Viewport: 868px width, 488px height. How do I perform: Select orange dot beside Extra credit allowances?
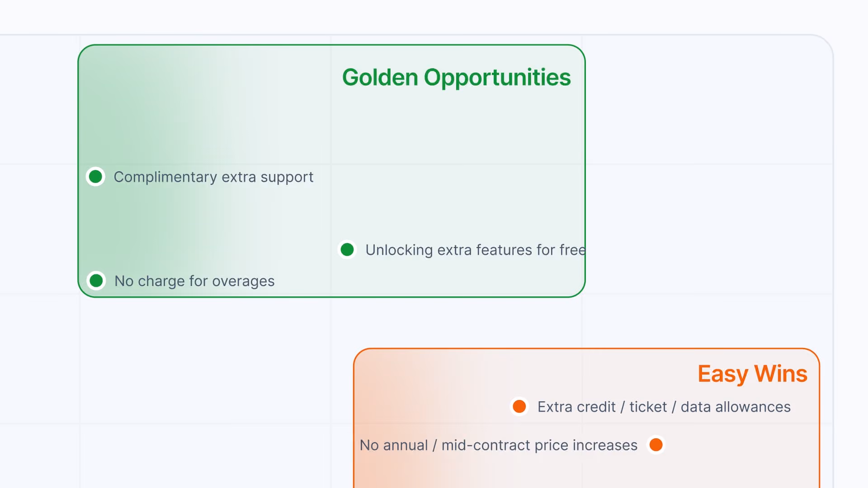pos(519,406)
